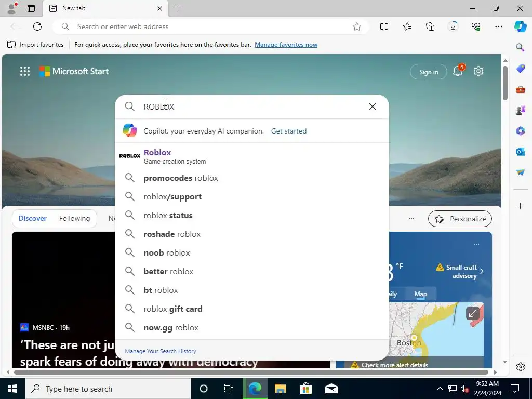Open Settings and more ellipsis menu
The height and width of the screenshot is (399, 532).
click(498, 26)
